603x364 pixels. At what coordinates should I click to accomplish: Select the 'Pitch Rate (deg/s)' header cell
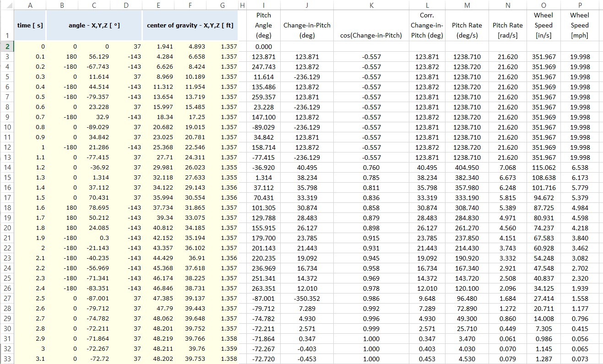(x=467, y=25)
